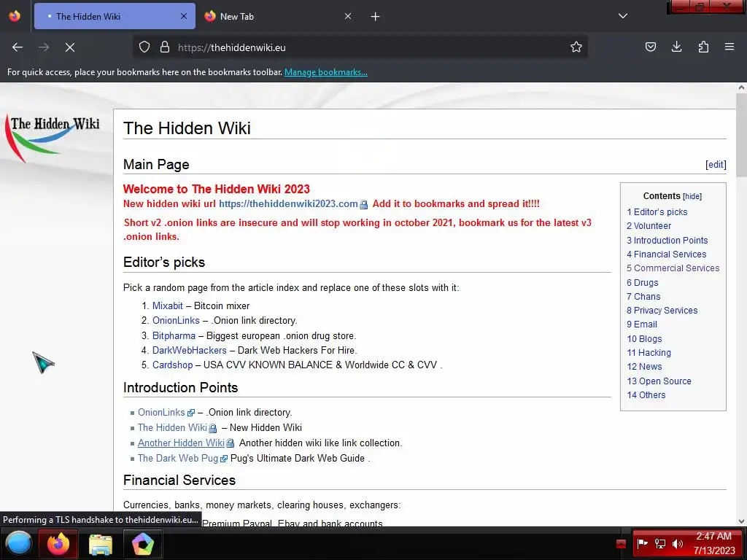Switch to the New Tab tab
This screenshot has height=560, width=747.
[x=279, y=16]
